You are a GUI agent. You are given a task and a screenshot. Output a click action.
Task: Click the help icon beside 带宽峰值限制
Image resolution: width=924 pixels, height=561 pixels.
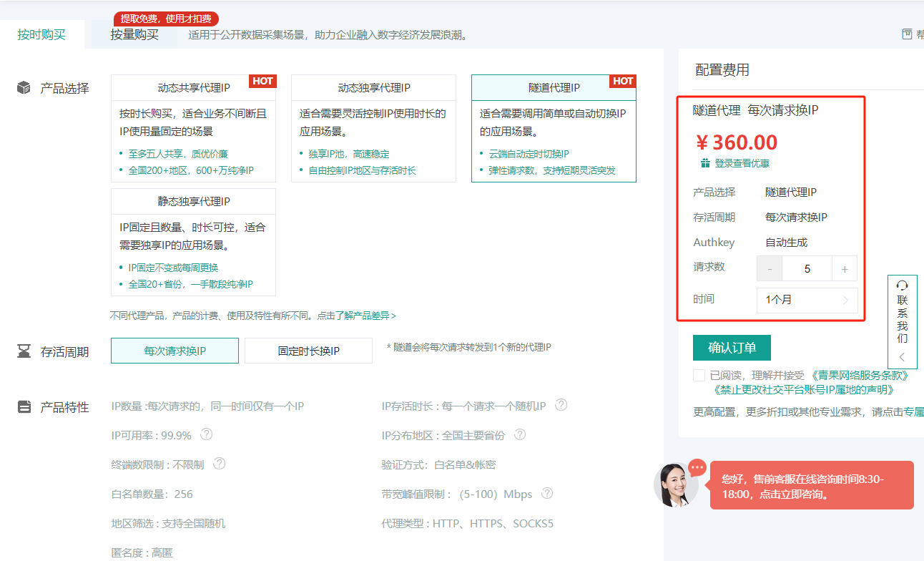(547, 493)
